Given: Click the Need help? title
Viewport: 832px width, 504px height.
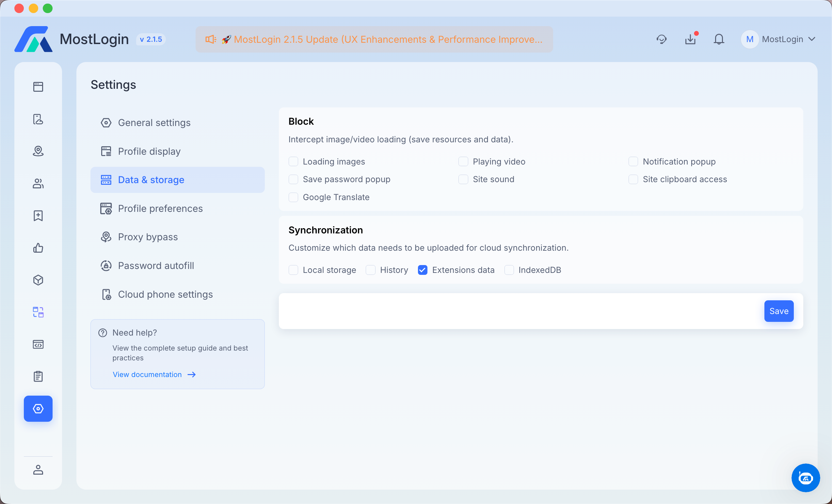Looking at the screenshot, I should pos(135,333).
